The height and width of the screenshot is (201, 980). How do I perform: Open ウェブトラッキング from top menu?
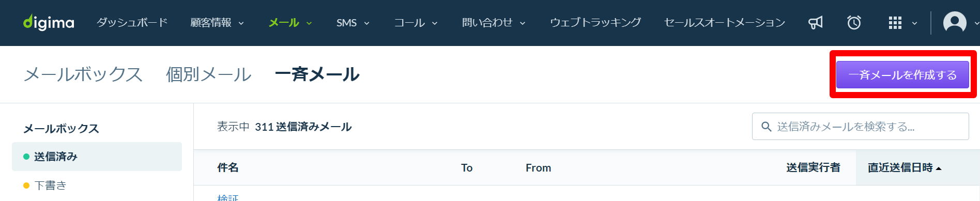tap(595, 23)
